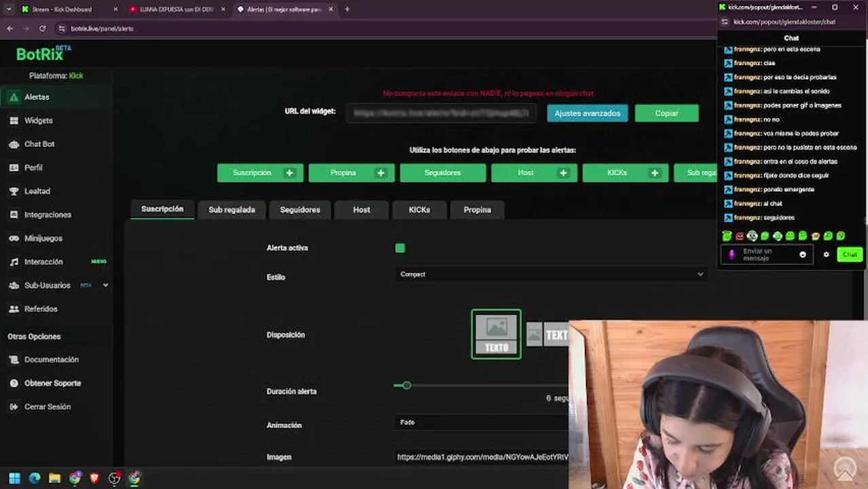Screen dimensions: 868x489
Task: Open chat settings gear in Kick popout
Action: (827, 255)
